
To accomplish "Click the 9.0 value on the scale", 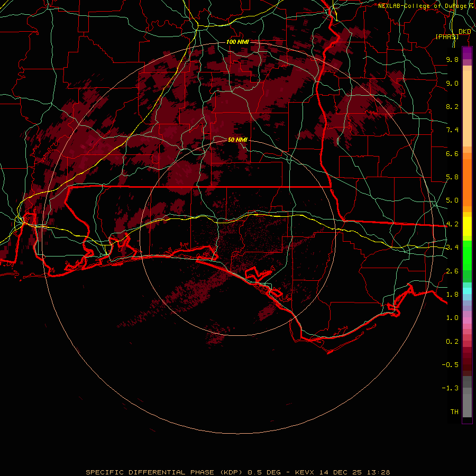I will pyautogui.click(x=452, y=83).
